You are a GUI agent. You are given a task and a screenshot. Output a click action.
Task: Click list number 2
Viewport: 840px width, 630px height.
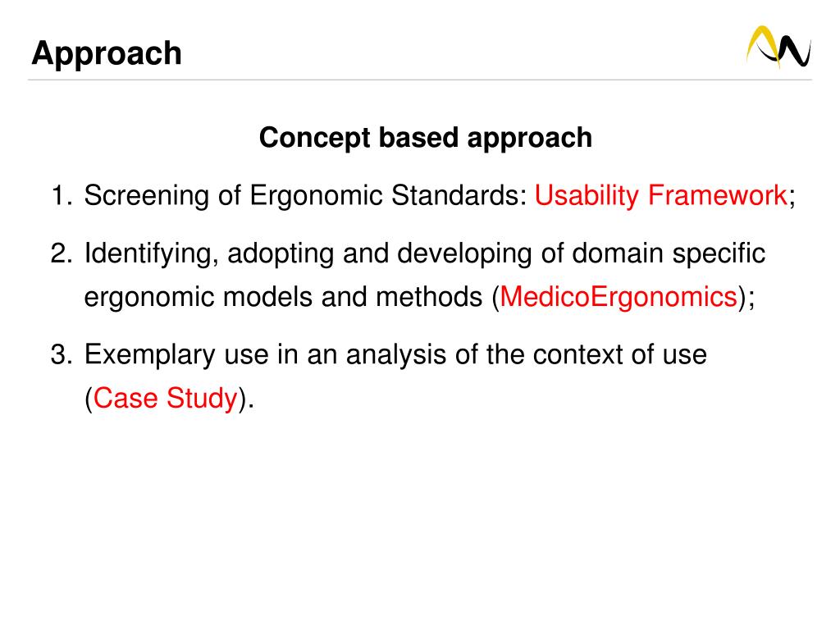pos(61,253)
